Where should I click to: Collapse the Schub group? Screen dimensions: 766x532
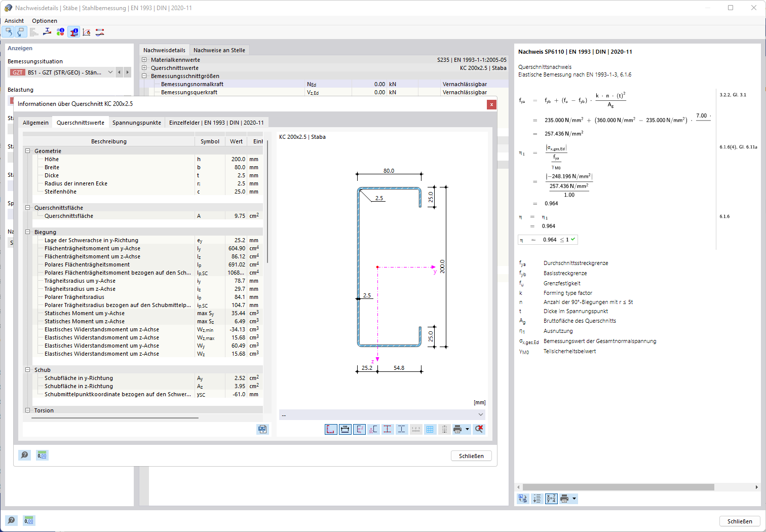[x=28, y=370]
